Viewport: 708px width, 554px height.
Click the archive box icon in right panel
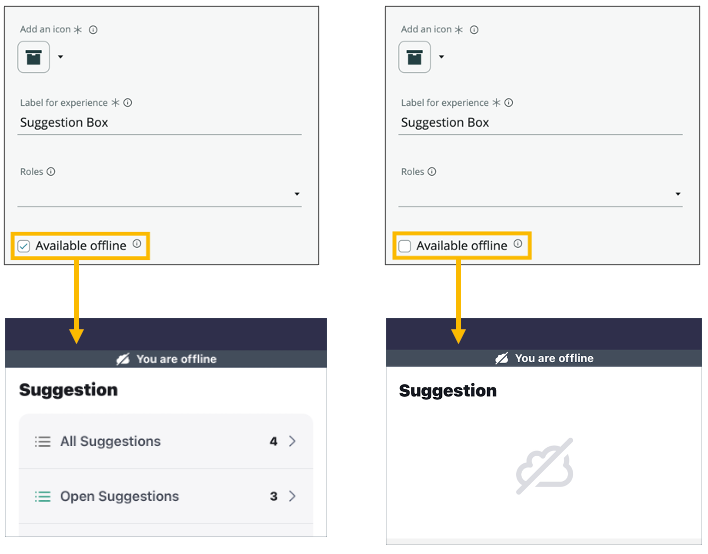click(x=415, y=57)
